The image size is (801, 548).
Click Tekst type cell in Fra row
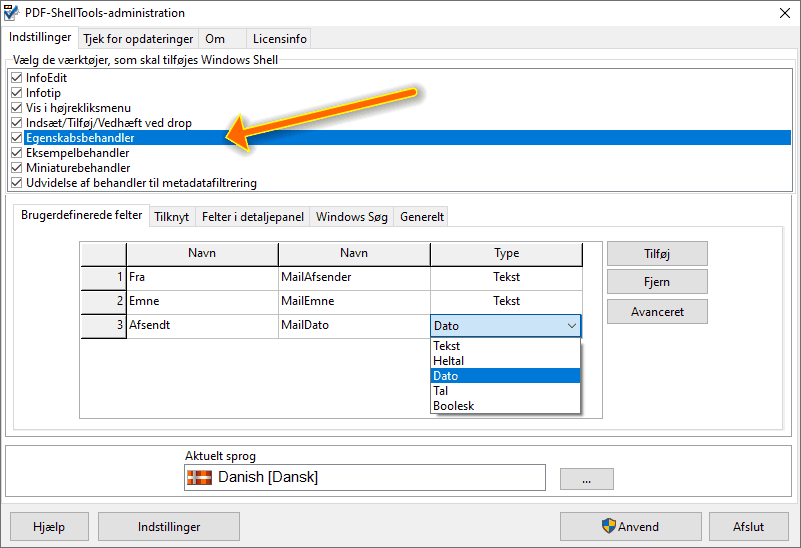506,277
